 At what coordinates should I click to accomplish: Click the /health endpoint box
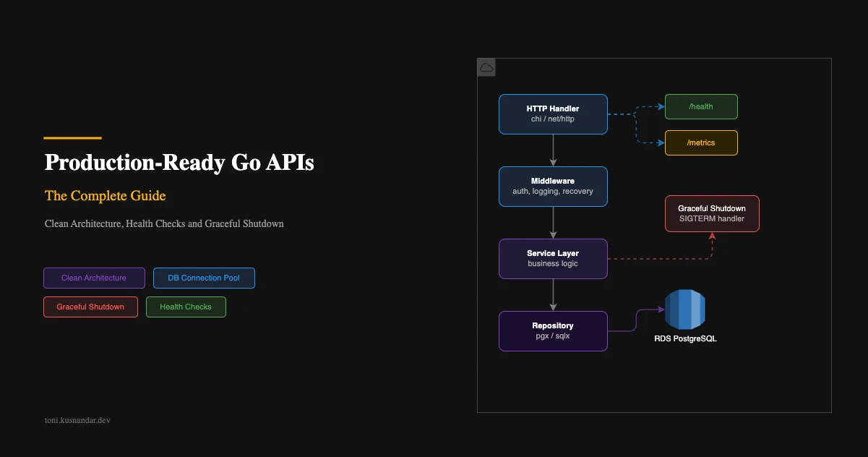click(701, 106)
